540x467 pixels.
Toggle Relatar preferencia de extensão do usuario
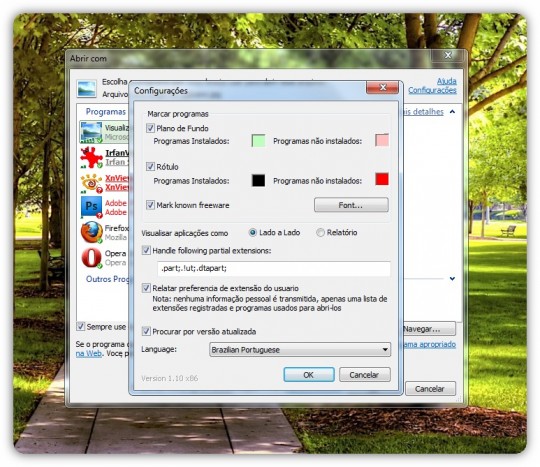click(x=146, y=288)
